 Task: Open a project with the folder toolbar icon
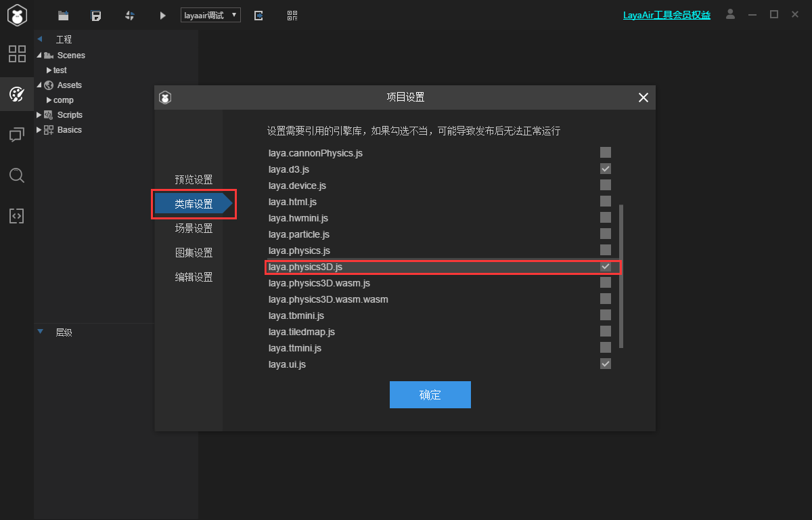pos(64,15)
